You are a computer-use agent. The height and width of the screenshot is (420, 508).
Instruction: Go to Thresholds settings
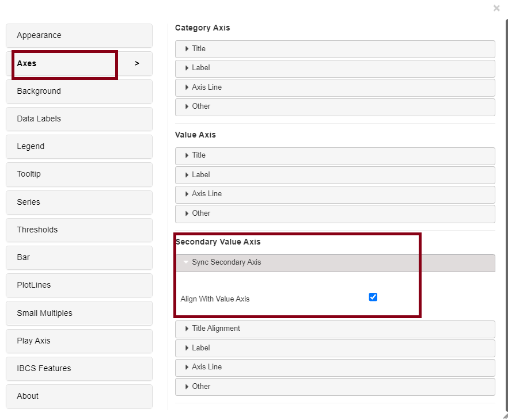coord(79,230)
